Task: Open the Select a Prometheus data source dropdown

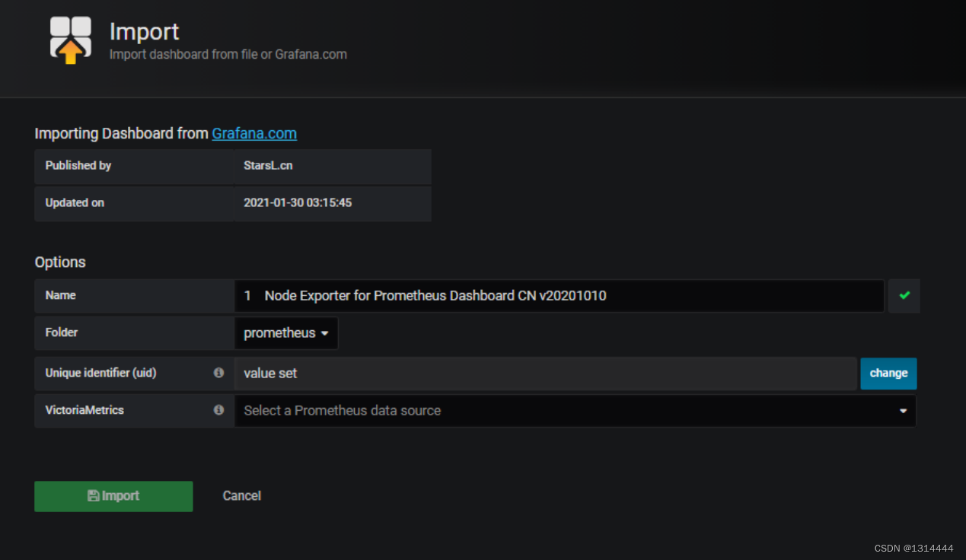Action: (575, 411)
